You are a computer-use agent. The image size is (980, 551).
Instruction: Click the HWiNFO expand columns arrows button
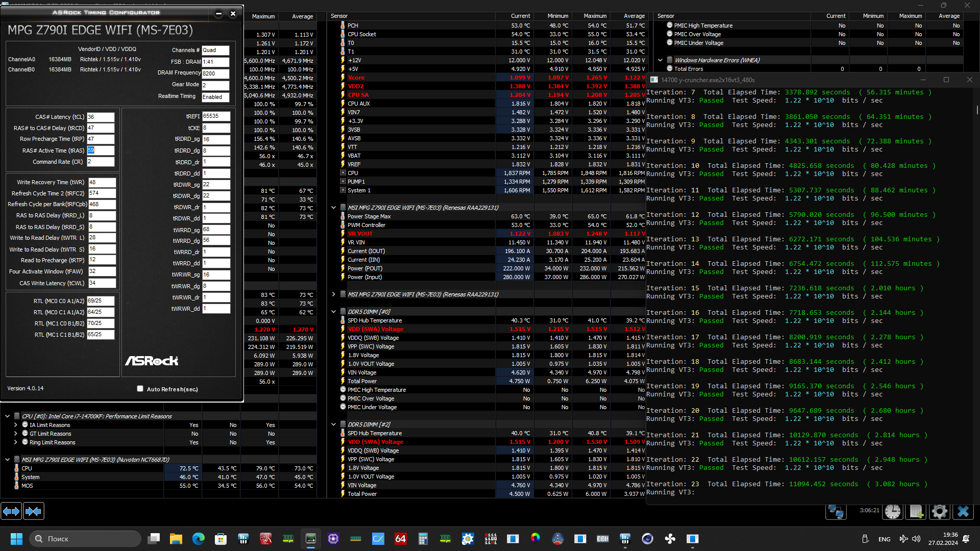[11, 511]
